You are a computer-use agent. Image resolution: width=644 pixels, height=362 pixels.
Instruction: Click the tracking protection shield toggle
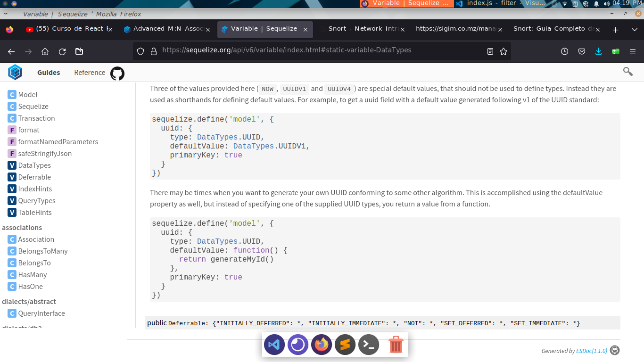click(x=140, y=50)
